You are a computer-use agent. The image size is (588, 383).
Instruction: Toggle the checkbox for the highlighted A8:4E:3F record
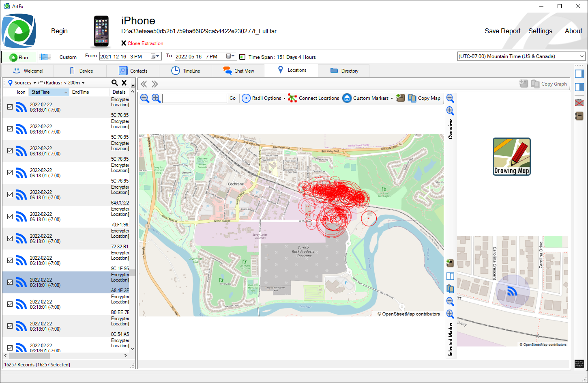click(x=10, y=282)
